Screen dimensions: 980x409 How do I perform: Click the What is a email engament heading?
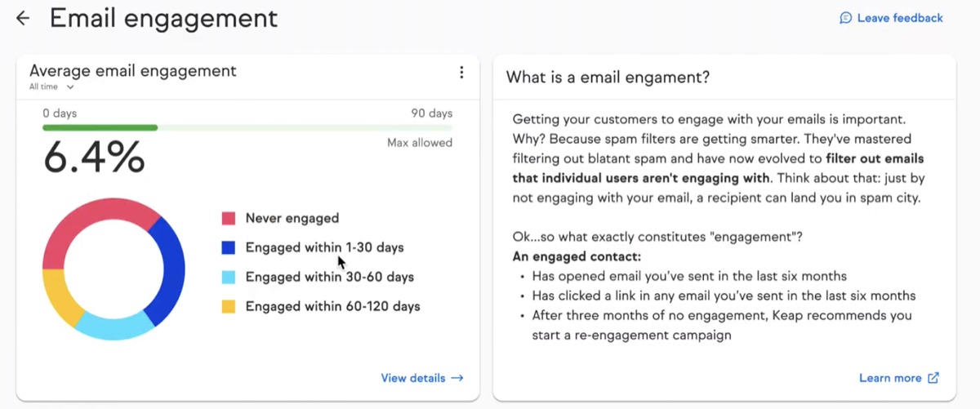pyautogui.click(x=608, y=78)
